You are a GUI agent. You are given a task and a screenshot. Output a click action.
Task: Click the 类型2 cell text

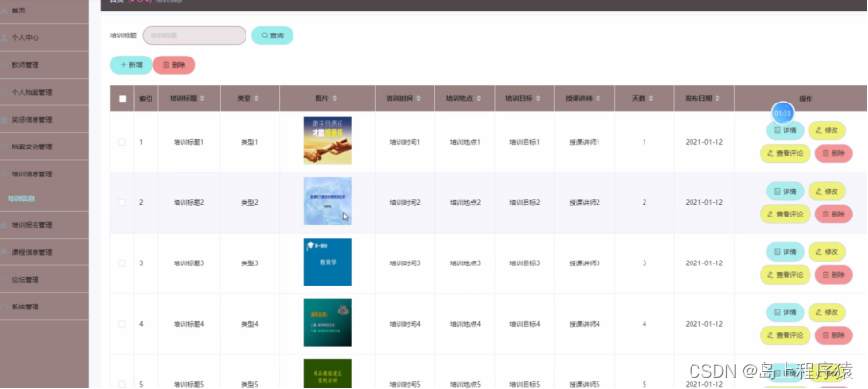[x=249, y=202]
